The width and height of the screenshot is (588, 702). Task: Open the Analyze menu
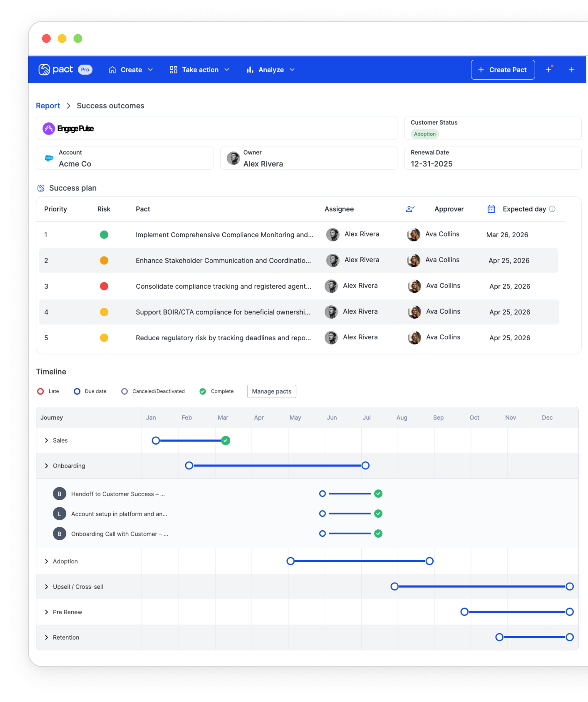271,69
